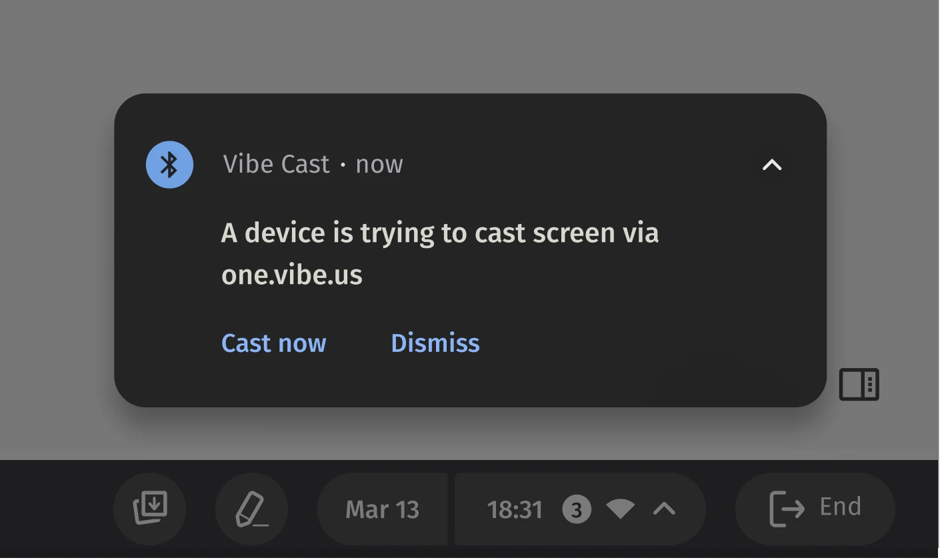The image size is (940, 560).
Task: Click the "now" timestamp in the notification
Action: coord(379,164)
